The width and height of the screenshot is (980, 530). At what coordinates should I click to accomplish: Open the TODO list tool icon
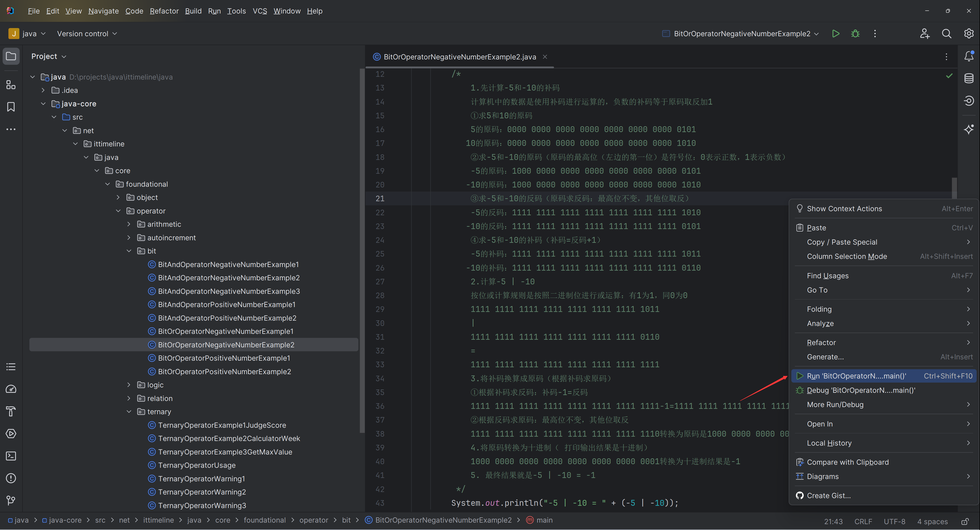click(11, 367)
